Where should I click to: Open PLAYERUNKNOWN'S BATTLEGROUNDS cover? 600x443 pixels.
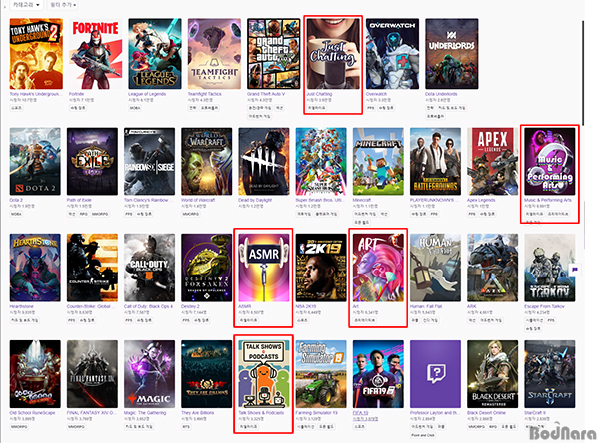click(435, 161)
